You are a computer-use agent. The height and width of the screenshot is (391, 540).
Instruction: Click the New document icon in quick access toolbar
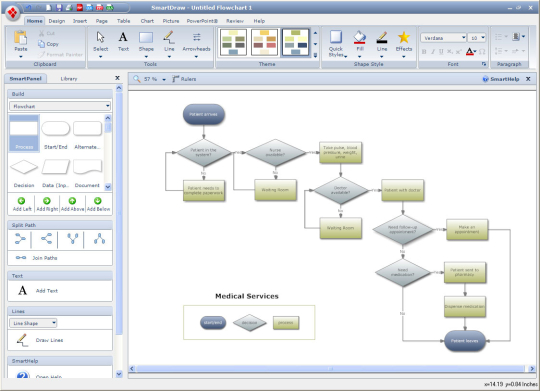tap(49, 7)
